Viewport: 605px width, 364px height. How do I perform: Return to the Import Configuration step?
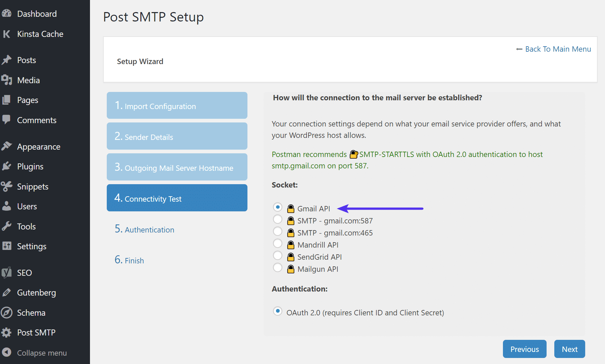pos(177,105)
